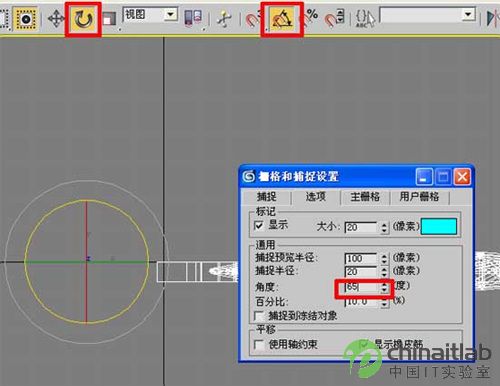This screenshot has width=500, height=386.
Task: Open Edit Named Selection Sets icon
Action: pyautogui.click(x=365, y=18)
